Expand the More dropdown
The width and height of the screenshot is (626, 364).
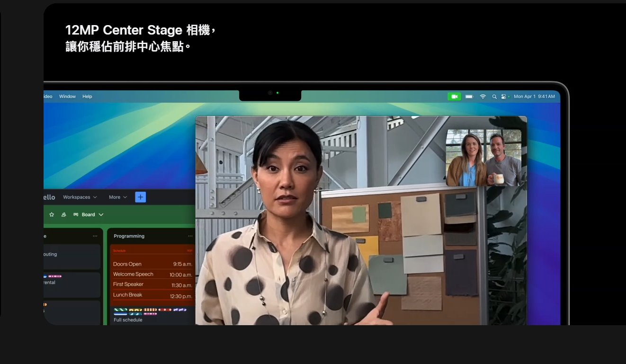tap(118, 197)
